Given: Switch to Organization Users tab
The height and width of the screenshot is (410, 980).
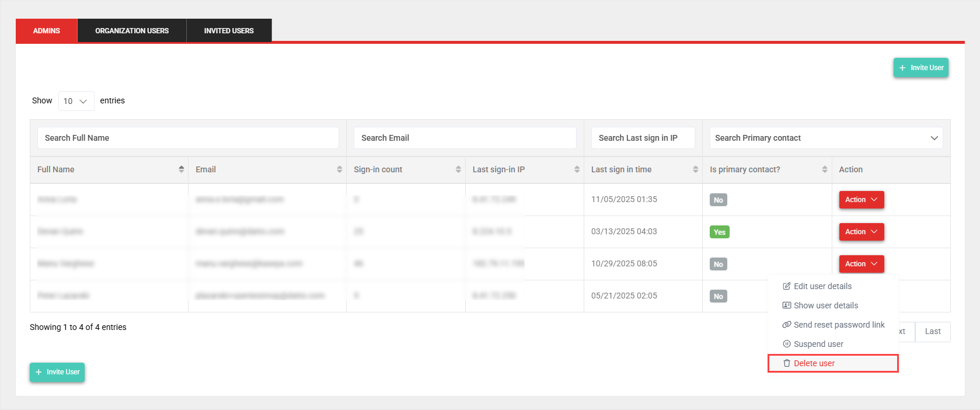Looking at the screenshot, I should click(132, 31).
